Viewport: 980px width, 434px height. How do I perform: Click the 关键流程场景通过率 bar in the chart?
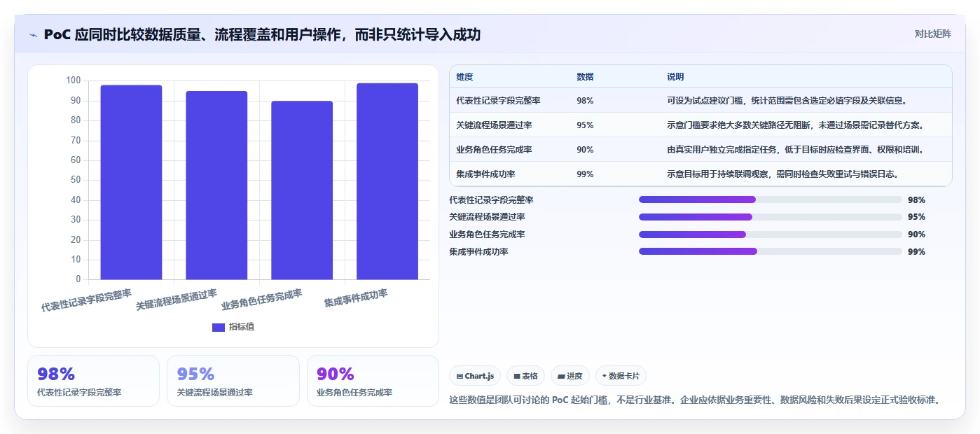click(216, 185)
